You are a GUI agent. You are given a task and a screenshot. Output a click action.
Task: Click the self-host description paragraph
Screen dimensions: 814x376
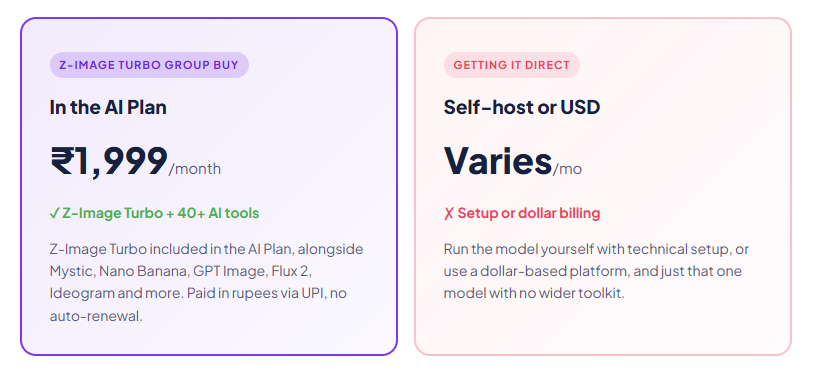point(596,271)
